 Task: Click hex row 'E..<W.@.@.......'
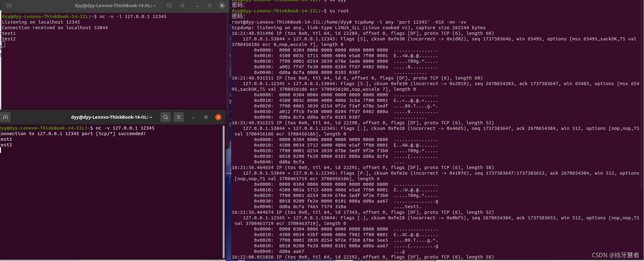coord(346,56)
